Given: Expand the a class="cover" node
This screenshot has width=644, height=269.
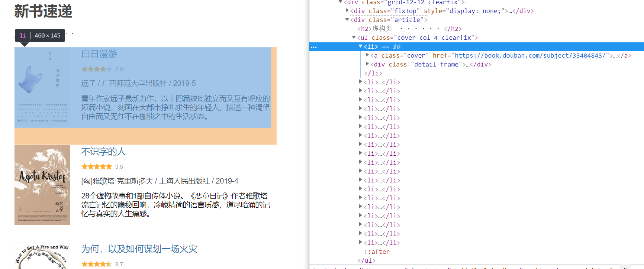Looking at the screenshot, I should point(367,55).
